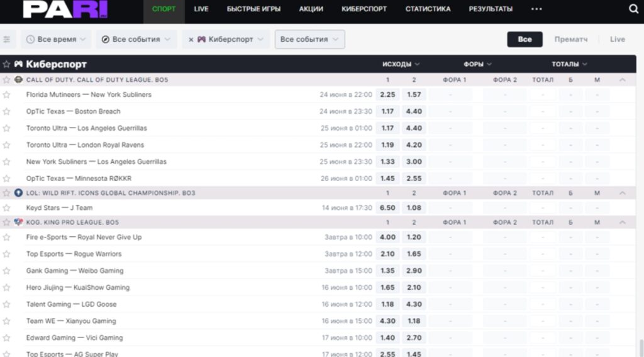
Task: Star Keyd Stars — J Team match
Action: [x=6, y=208]
